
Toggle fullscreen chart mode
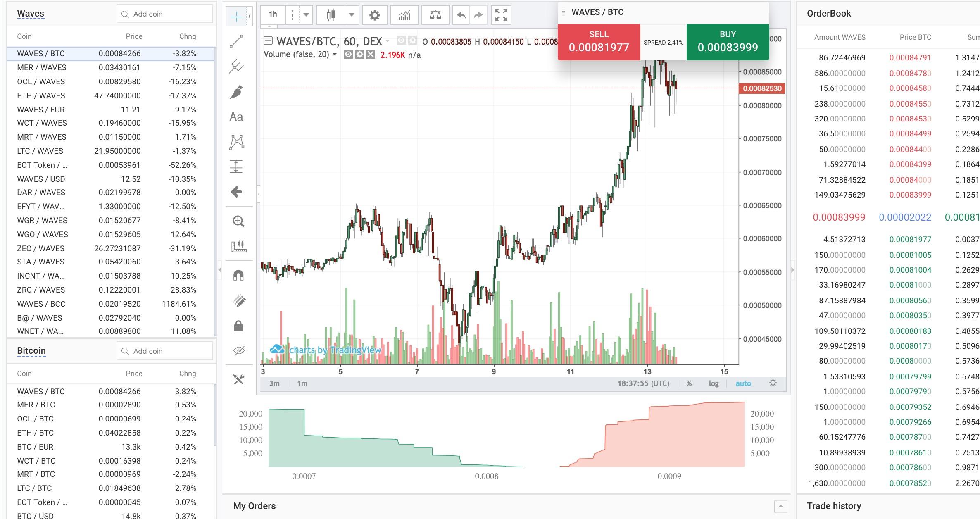click(501, 15)
